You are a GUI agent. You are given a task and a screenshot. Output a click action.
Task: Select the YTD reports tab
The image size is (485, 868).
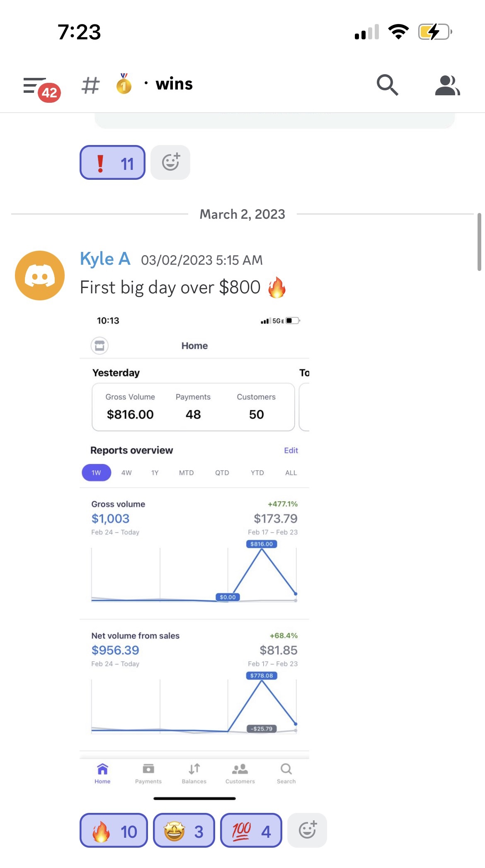pos(257,472)
